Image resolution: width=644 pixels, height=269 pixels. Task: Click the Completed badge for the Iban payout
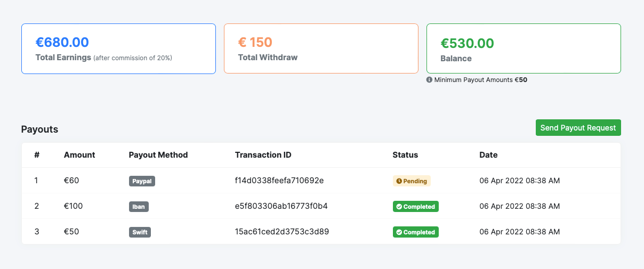click(x=415, y=207)
